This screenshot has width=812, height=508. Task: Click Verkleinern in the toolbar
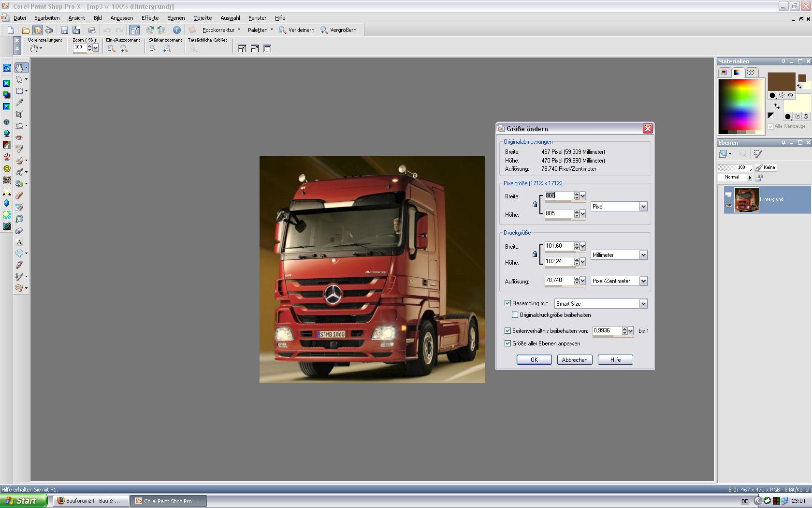click(x=297, y=30)
